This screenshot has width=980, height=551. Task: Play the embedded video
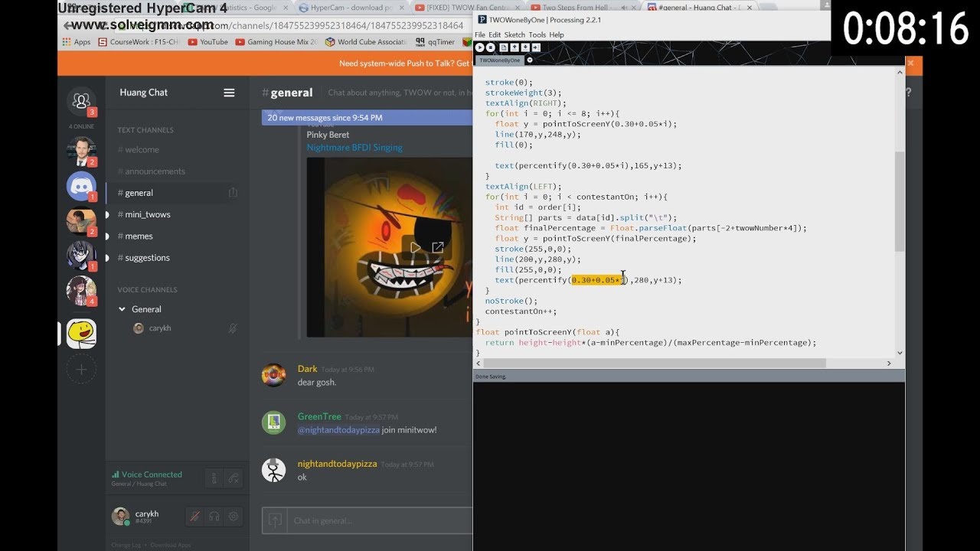415,247
